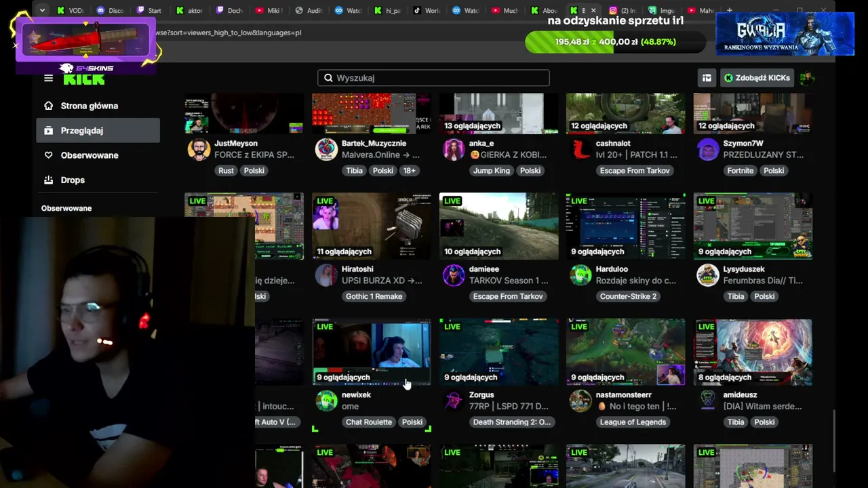Click the browser address bar URL
Viewport: 868px width, 488px height.
tap(229, 33)
